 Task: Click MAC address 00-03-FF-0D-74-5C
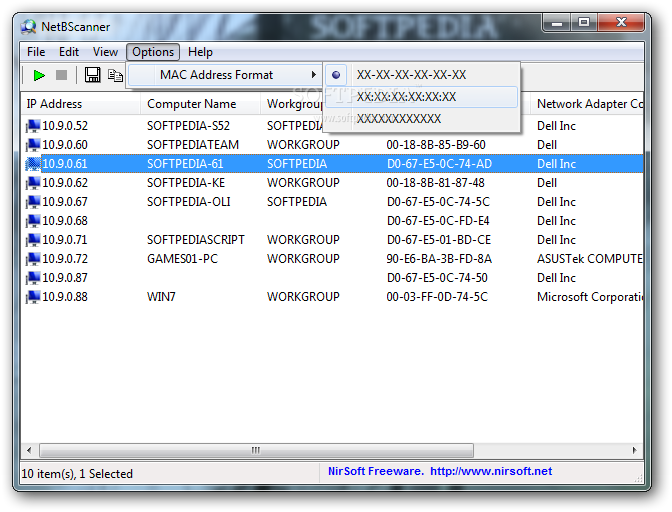coord(437,297)
